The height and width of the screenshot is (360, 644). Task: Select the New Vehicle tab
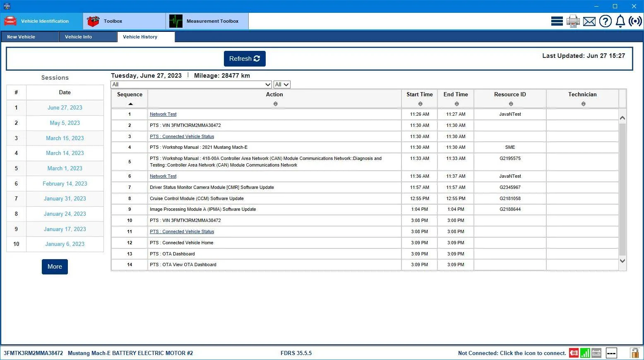pos(30,37)
